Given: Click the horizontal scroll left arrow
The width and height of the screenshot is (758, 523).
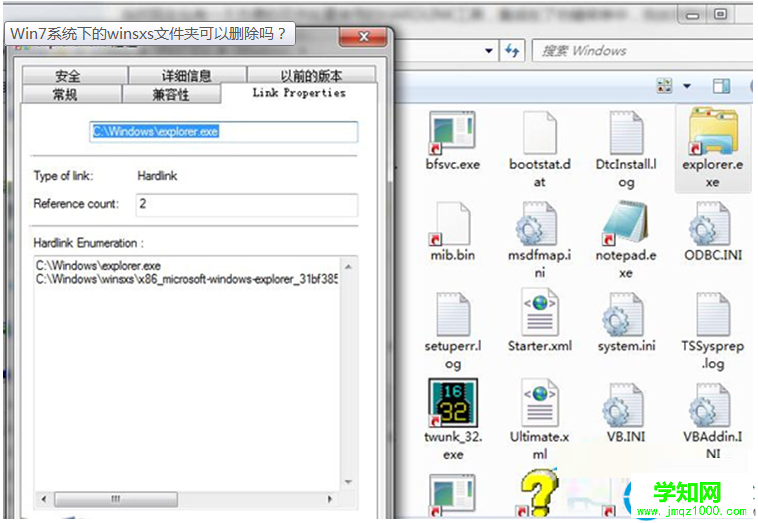Looking at the screenshot, I should 44,499.
